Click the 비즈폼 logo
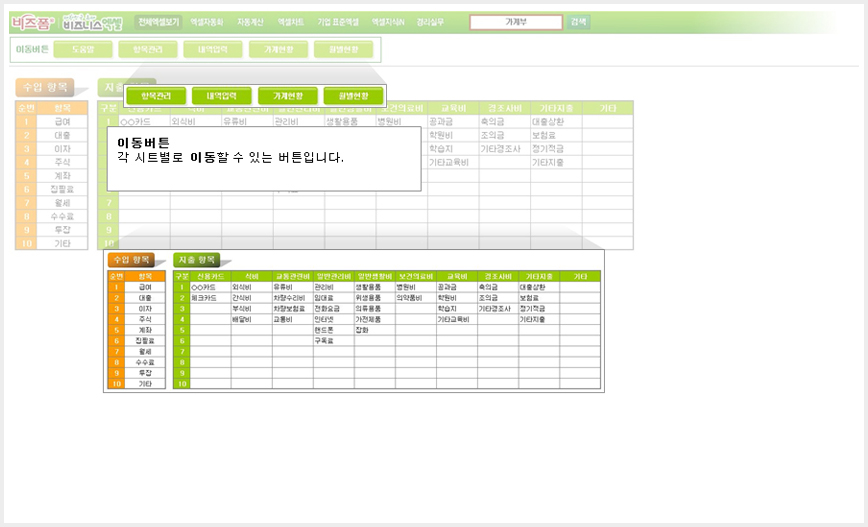This screenshot has width=868, height=527. point(33,23)
